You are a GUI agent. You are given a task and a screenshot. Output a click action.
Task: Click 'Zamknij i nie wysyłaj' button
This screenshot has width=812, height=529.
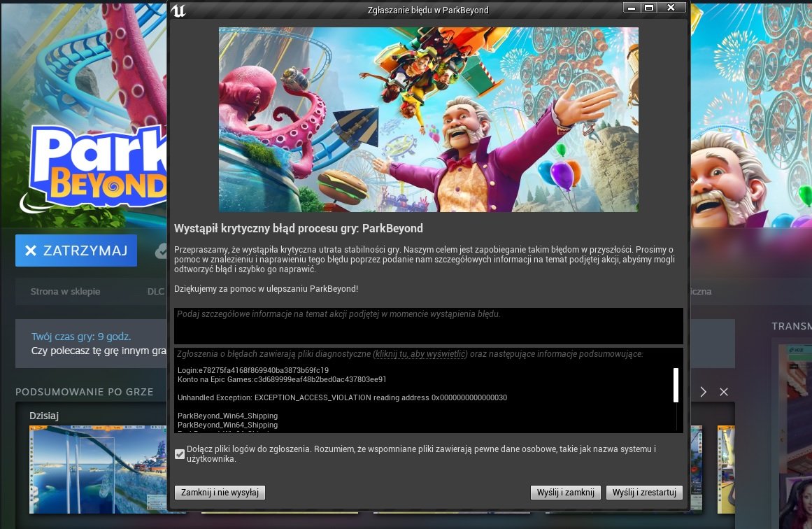coord(220,492)
